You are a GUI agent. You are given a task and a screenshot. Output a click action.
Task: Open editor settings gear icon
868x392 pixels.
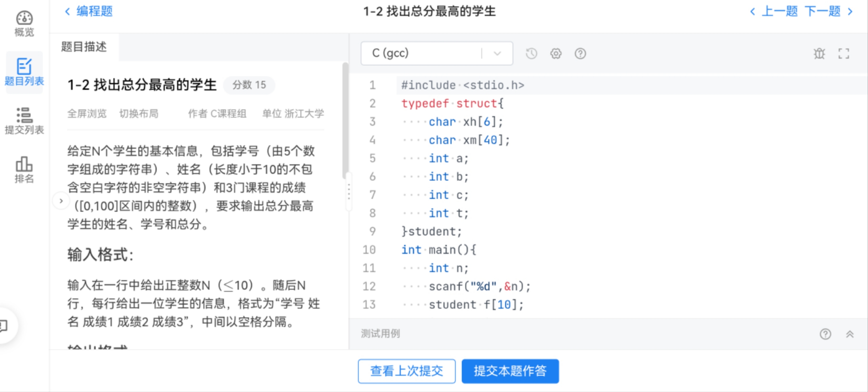point(556,54)
